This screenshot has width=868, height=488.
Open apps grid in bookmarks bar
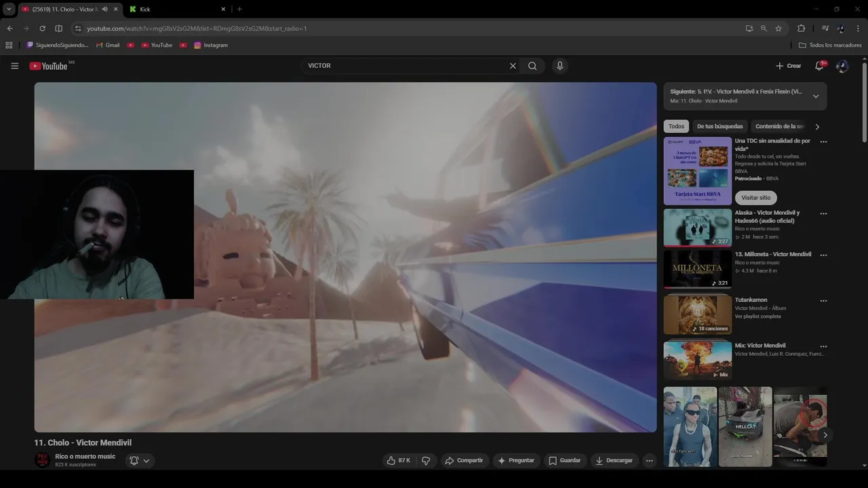click(9, 45)
